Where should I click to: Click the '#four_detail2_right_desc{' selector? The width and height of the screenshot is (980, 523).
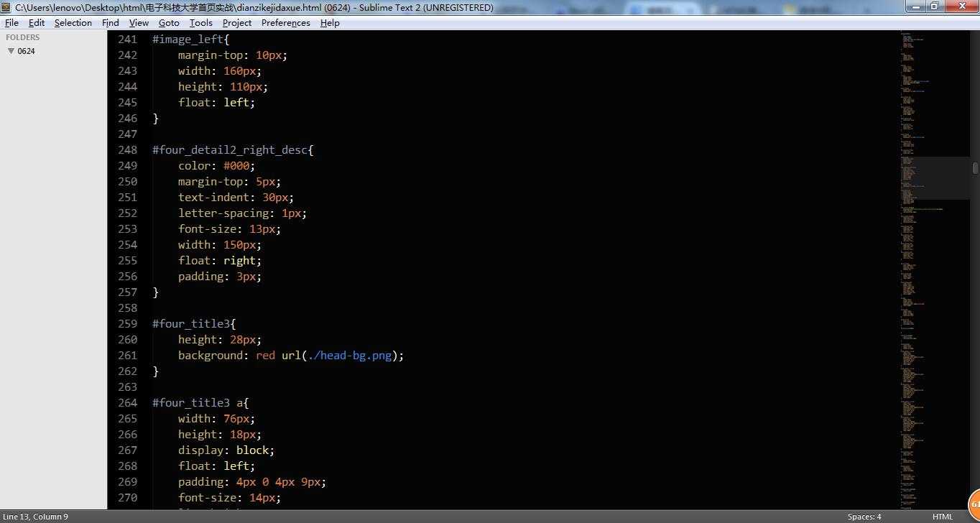point(233,150)
